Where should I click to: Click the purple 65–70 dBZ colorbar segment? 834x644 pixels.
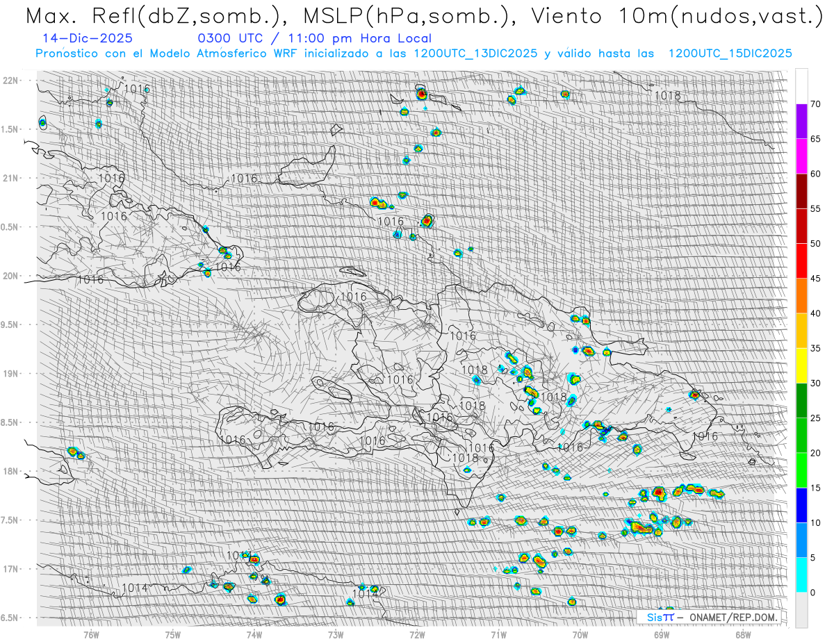tap(801, 122)
